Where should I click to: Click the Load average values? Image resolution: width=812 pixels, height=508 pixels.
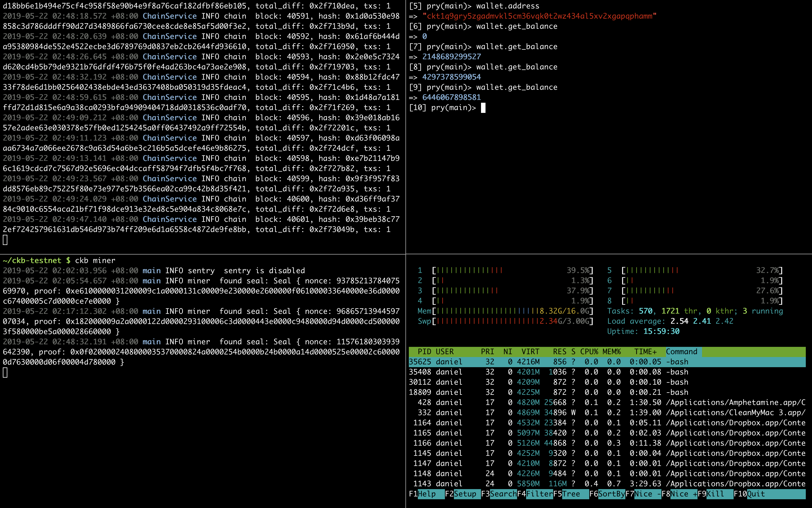pos(701,321)
